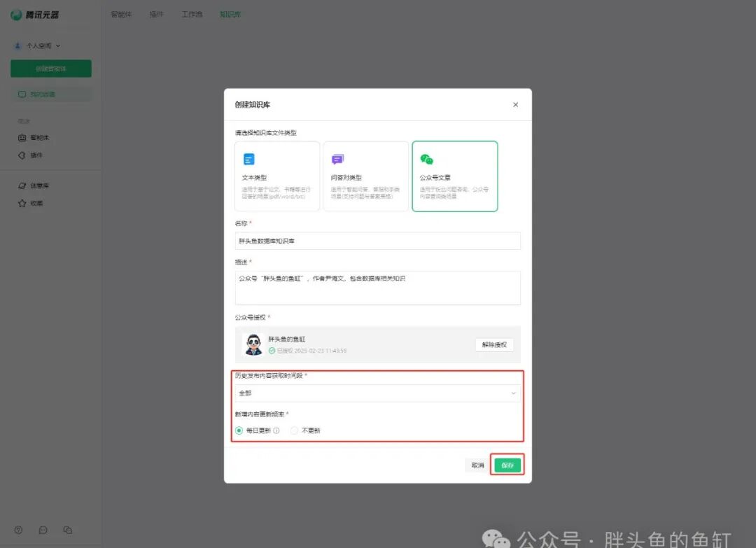Image resolution: width=756 pixels, height=548 pixels.
Task: Select the 每日更新 radio button
Action: tap(239, 430)
